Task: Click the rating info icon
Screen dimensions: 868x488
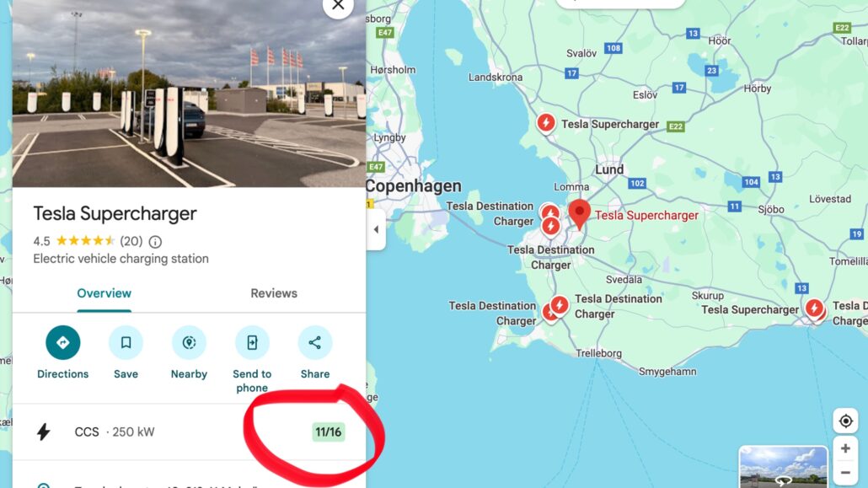Action: (x=156, y=242)
